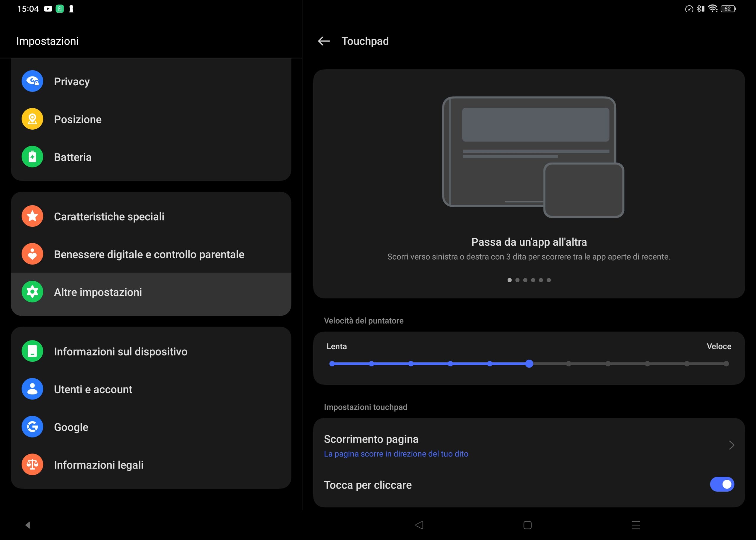
Task: Tap the second gesture tutorial page dot
Action: coord(517,280)
